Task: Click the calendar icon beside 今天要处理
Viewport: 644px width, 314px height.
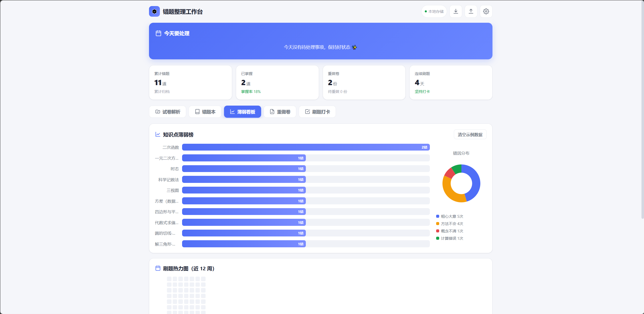Action: point(158,33)
